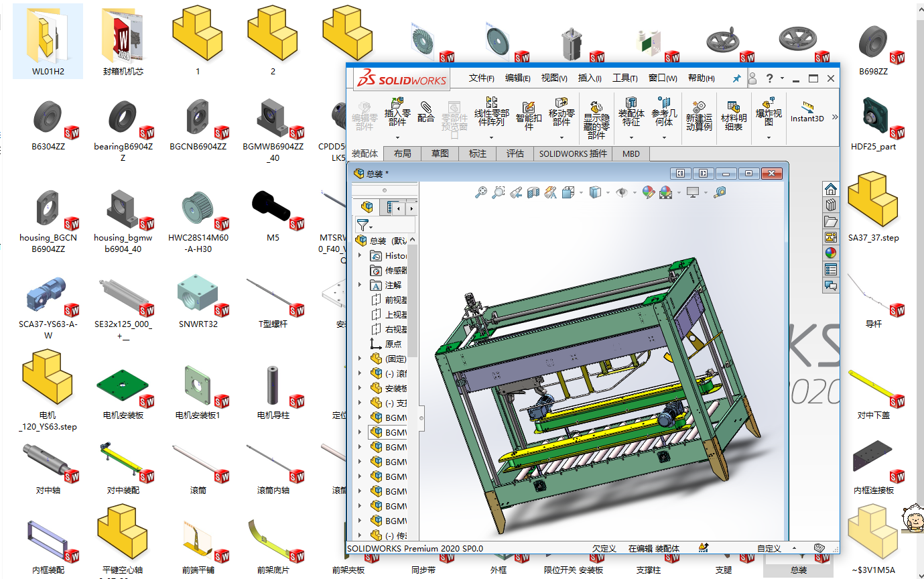The height and width of the screenshot is (579, 924).
Task: Click the Section View icon in view toolbar
Action: tap(533, 193)
